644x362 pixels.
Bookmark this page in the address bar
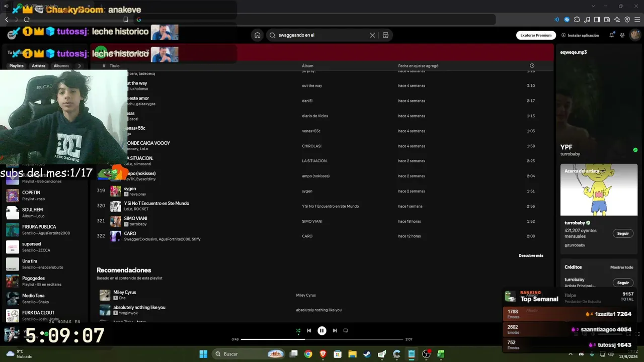click(126, 20)
